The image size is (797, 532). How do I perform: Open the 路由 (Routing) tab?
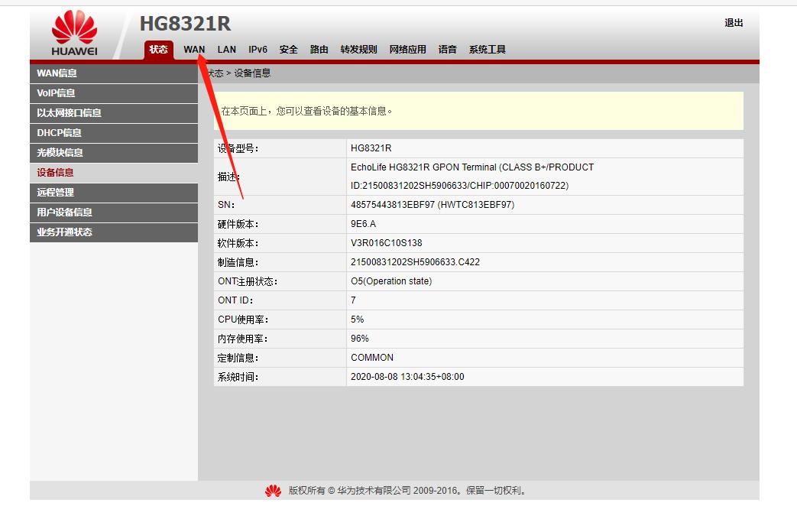tap(319, 49)
